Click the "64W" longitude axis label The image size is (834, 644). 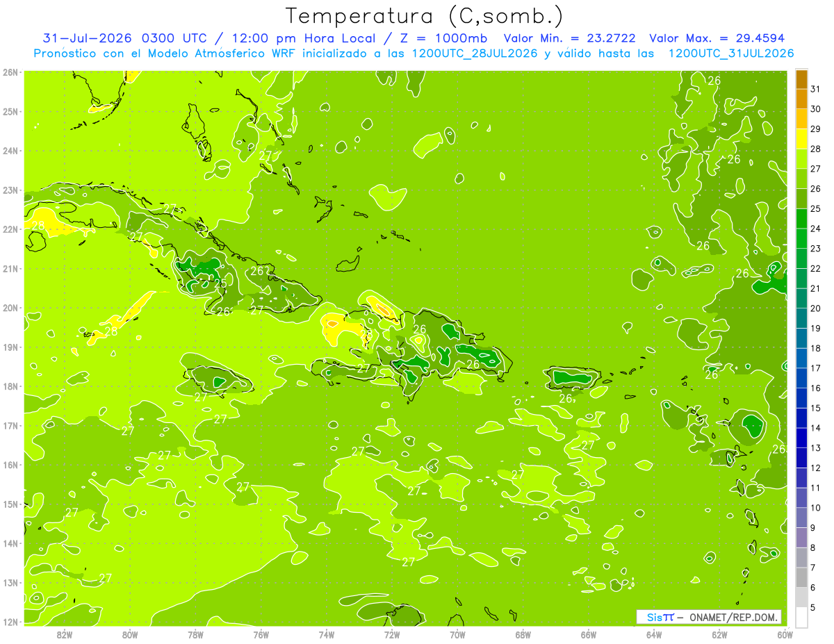[654, 634]
